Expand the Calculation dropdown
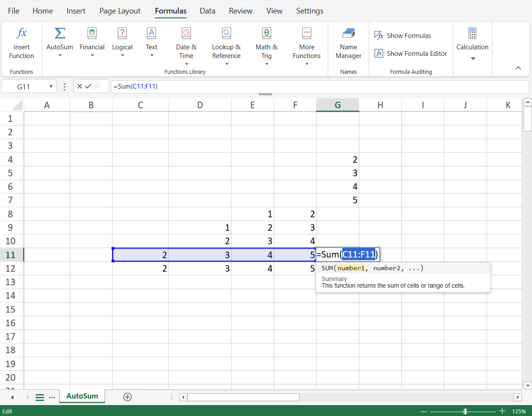The image size is (532, 416). (x=472, y=58)
